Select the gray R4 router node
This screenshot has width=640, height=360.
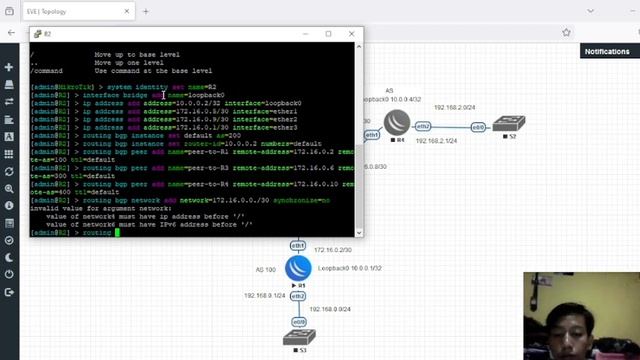(x=397, y=122)
